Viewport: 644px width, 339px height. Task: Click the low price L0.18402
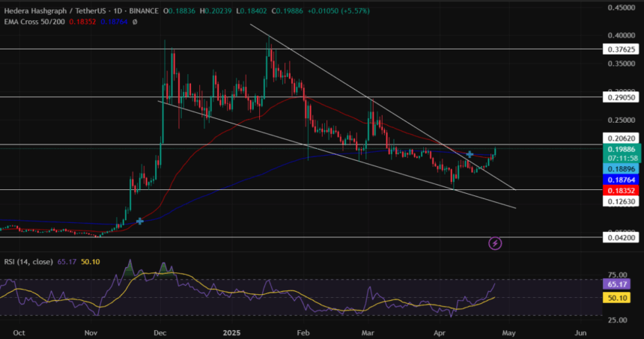pos(252,11)
